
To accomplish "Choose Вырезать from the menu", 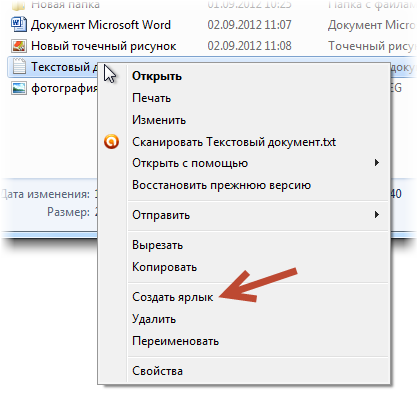I will point(157,245).
